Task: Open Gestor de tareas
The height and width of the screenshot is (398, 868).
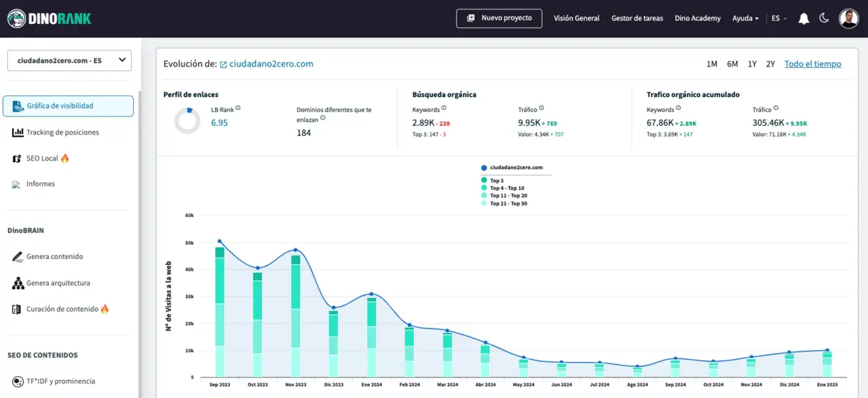Action: pyautogui.click(x=637, y=18)
